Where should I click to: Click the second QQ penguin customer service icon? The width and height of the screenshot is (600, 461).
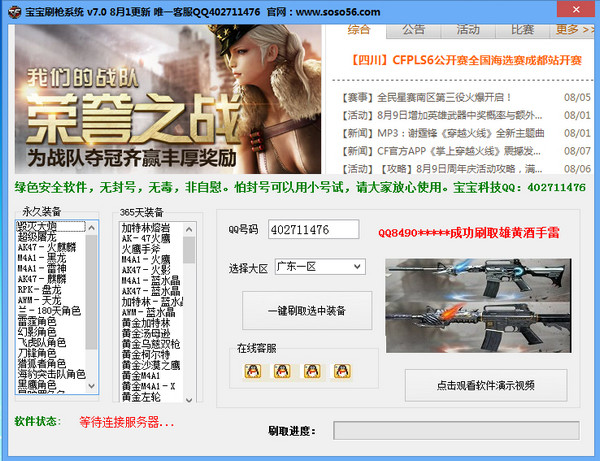282,371
